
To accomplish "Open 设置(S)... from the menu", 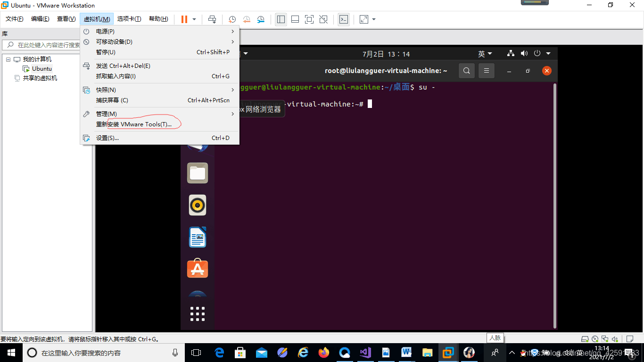I will pyautogui.click(x=160, y=138).
